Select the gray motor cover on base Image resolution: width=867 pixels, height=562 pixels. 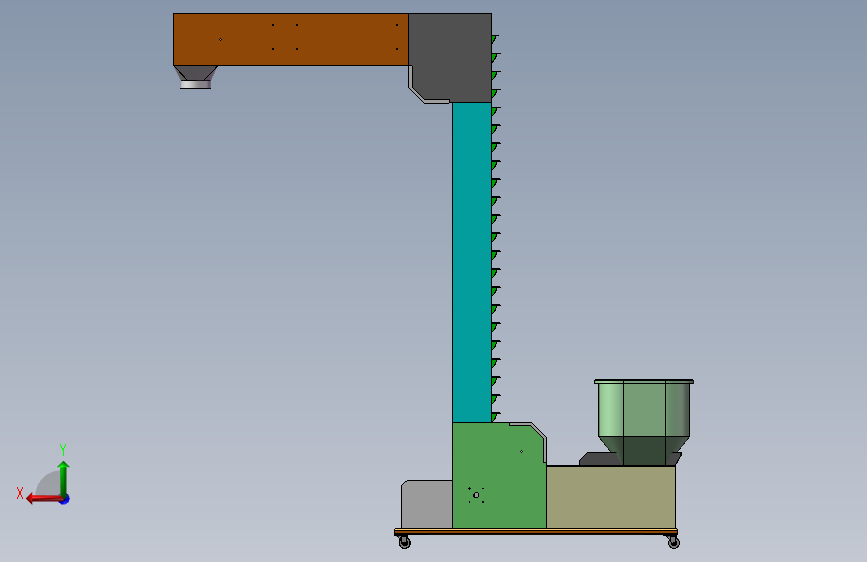tap(427, 504)
